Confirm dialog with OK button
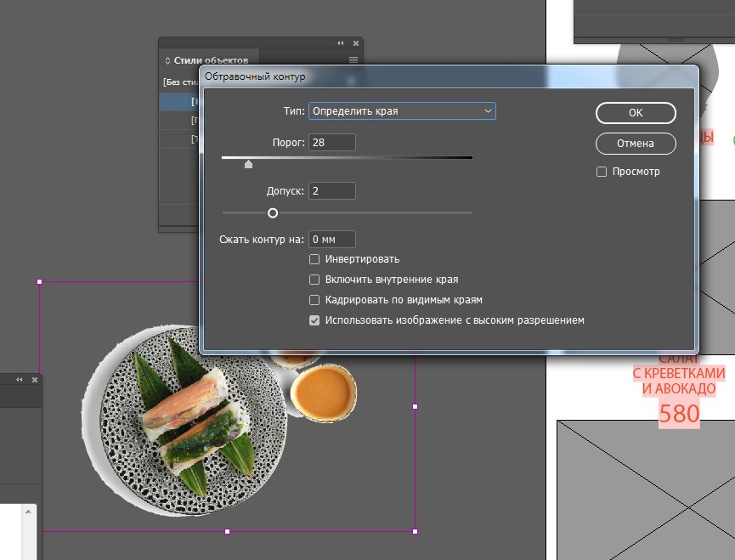The image size is (735, 560). coord(636,113)
